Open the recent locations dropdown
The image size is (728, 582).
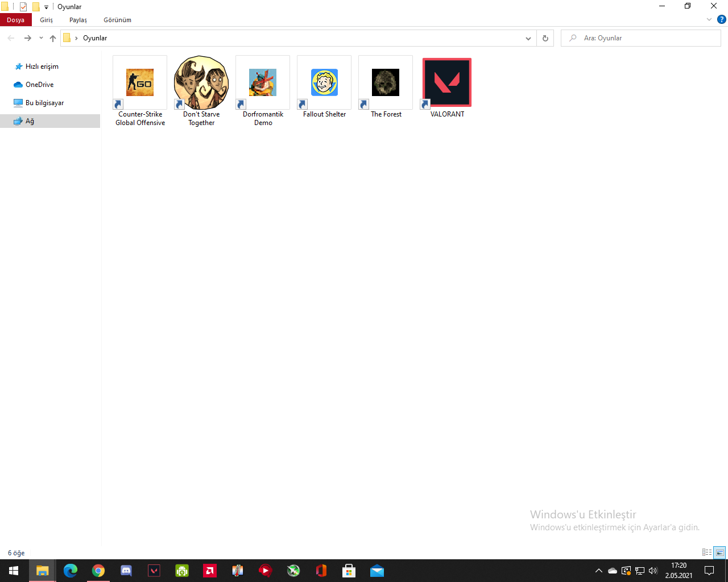[x=41, y=38]
